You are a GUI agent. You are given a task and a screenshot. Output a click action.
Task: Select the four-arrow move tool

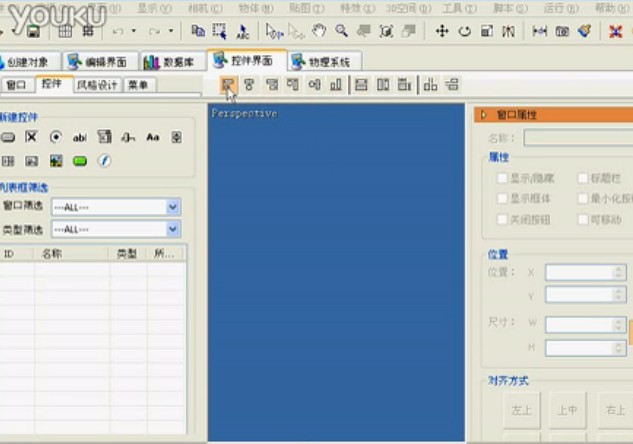point(442,31)
